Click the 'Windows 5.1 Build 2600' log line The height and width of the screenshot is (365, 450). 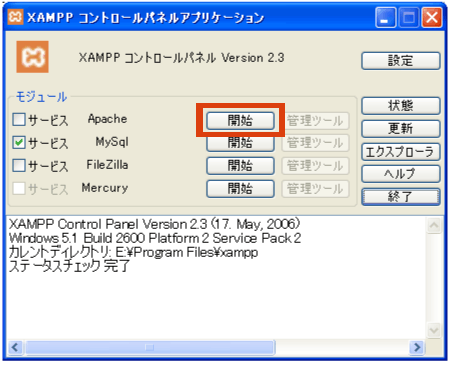click(x=155, y=238)
